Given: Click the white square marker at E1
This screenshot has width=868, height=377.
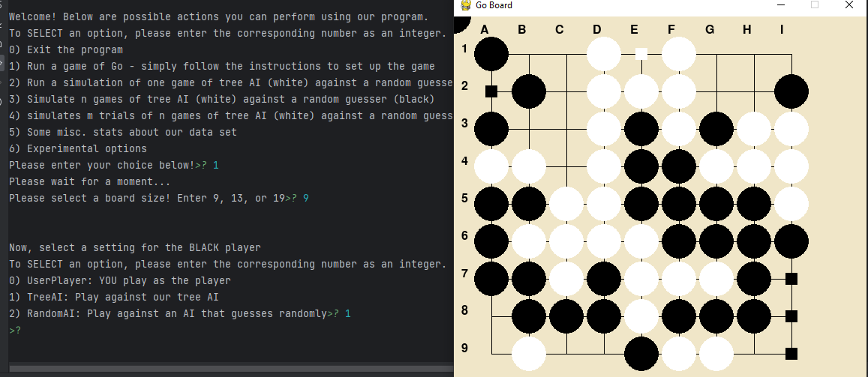Looking at the screenshot, I should 641,54.
